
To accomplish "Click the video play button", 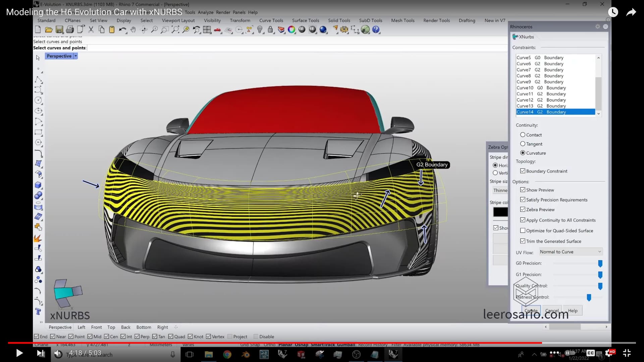I will 19,353.
